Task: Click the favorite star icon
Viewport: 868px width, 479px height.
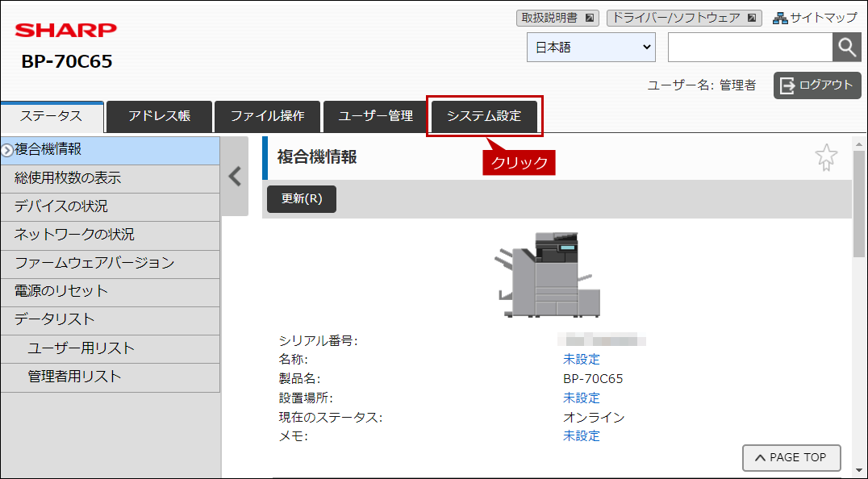Action: [x=826, y=157]
